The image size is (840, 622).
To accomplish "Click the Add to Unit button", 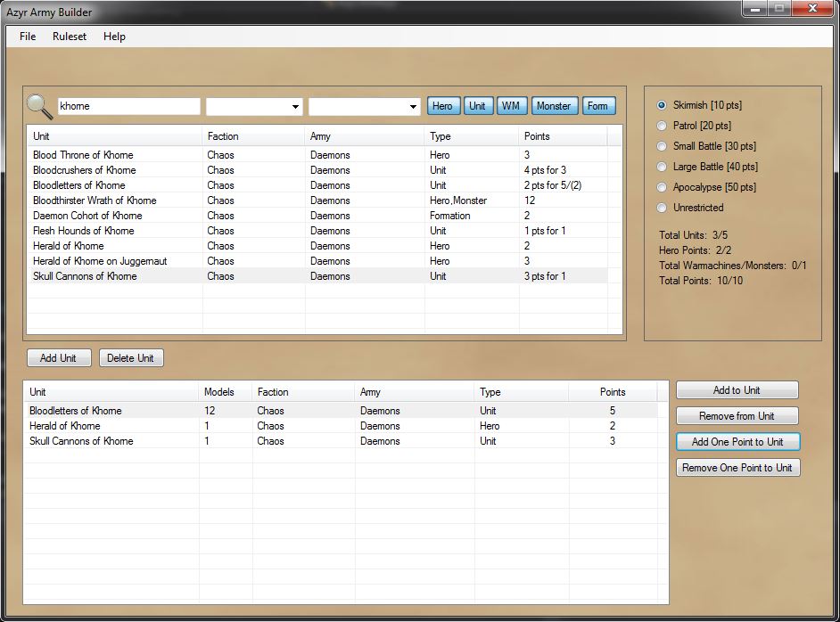I will coord(737,390).
